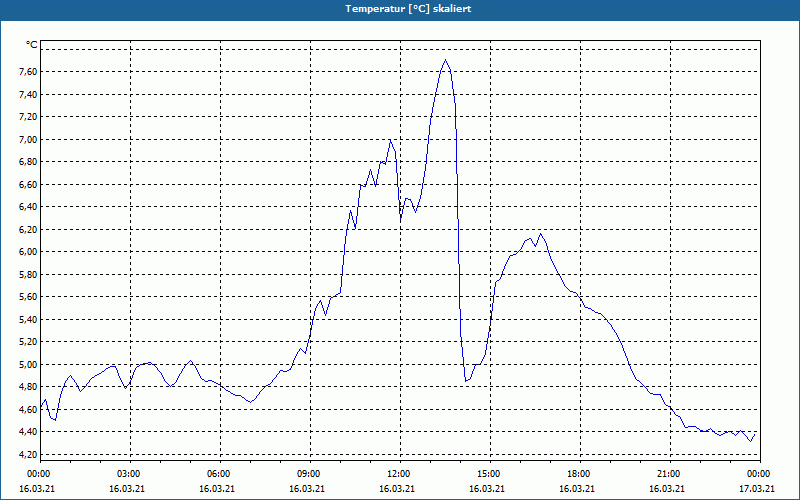800x500 pixels.
Task: Select the 12:00 time label
Action: pos(399,474)
